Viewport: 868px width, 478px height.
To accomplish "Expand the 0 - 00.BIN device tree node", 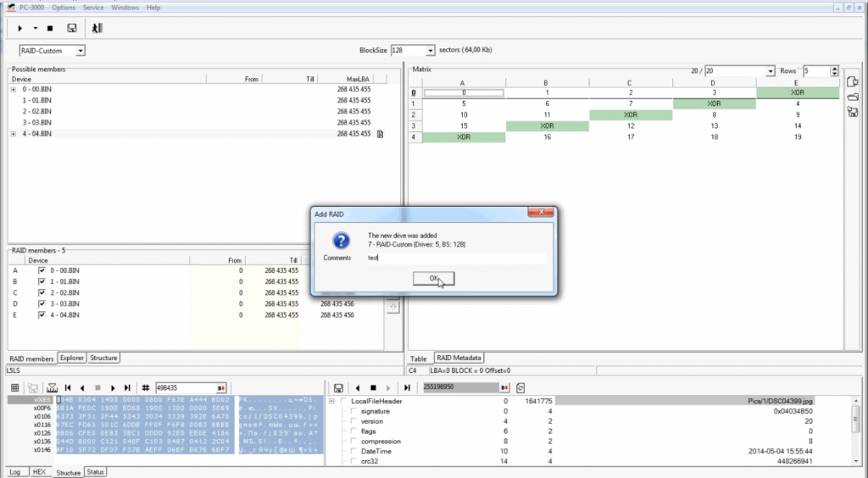I will pyautogui.click(x=14, y=89).
